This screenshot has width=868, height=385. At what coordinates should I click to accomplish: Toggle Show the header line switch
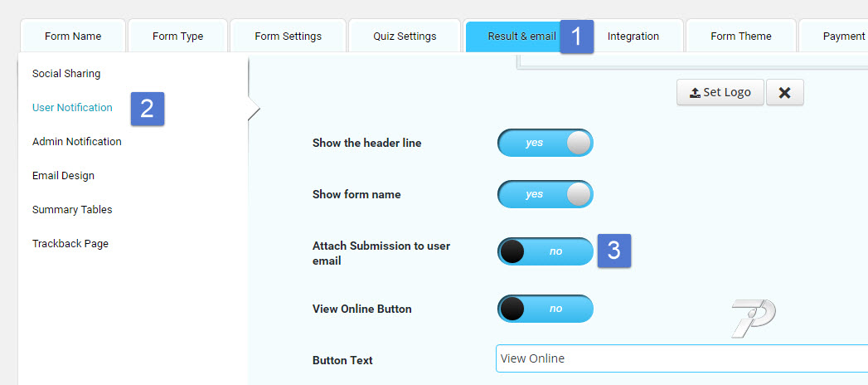(545, 143)
